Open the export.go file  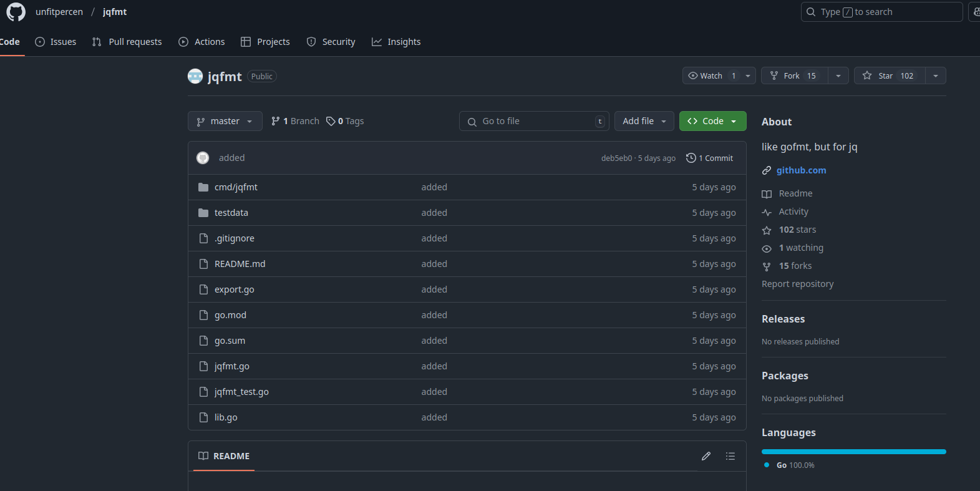click(x=235, y=289)
